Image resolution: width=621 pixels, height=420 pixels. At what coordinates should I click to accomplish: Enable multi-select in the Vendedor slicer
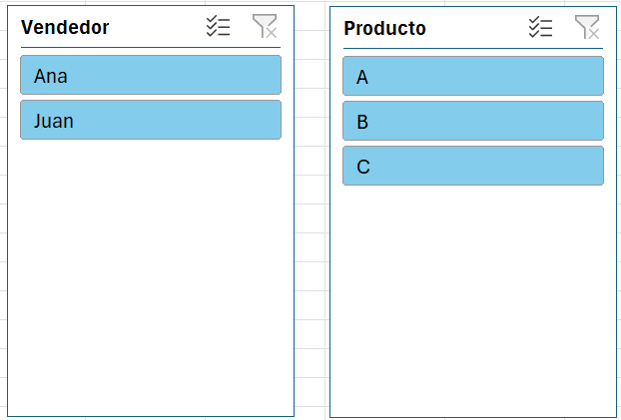click(218, 27)
